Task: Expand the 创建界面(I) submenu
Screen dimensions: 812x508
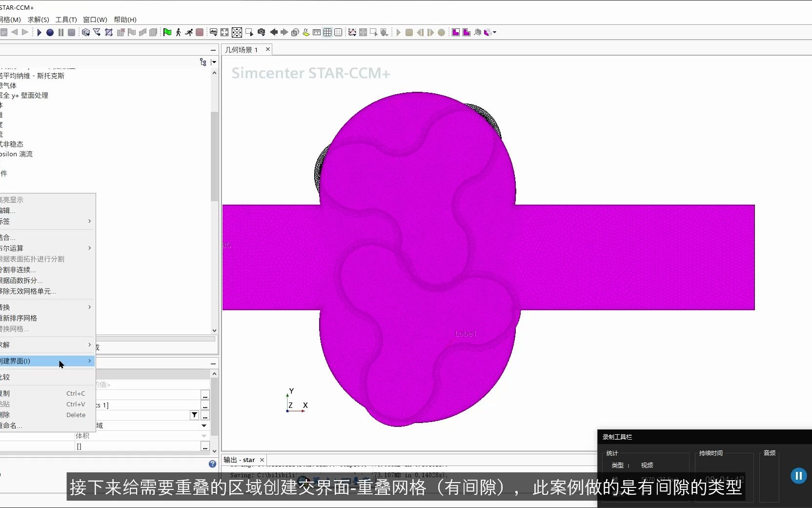Action: point(47,361)
